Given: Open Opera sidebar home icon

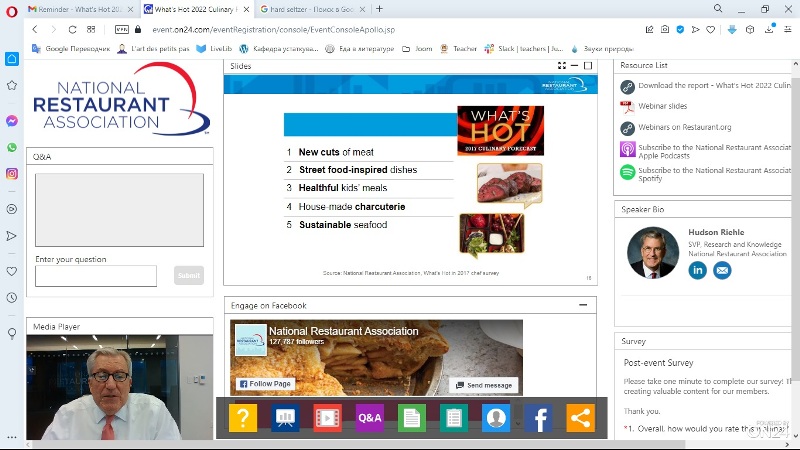Looking at the screenshot, I should (12, 59).
